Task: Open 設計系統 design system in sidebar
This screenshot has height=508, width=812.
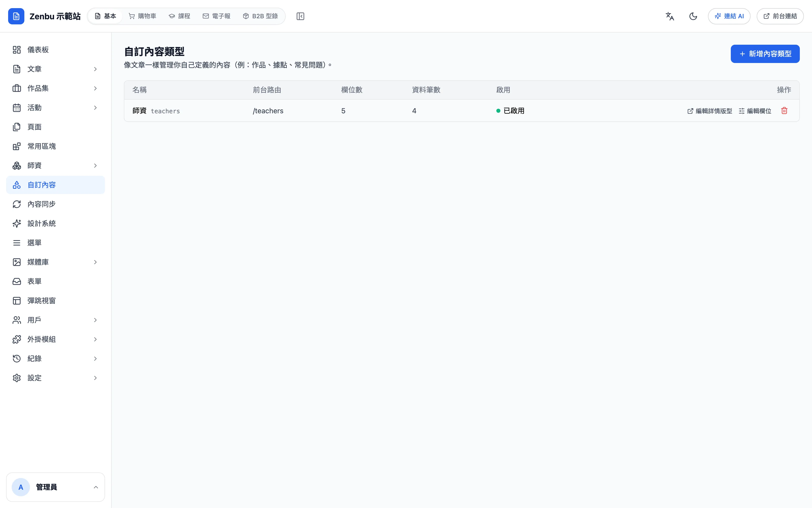Action: 55,224
